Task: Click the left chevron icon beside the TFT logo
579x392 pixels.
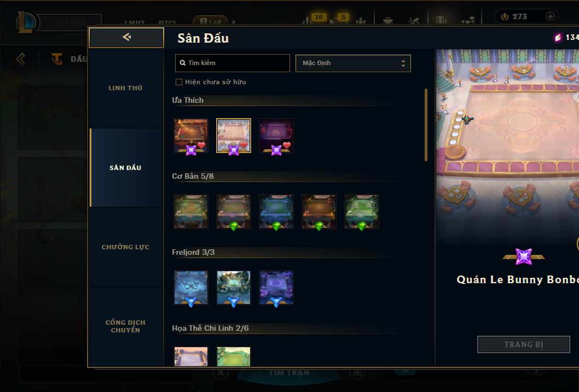Action: (21, 59)
